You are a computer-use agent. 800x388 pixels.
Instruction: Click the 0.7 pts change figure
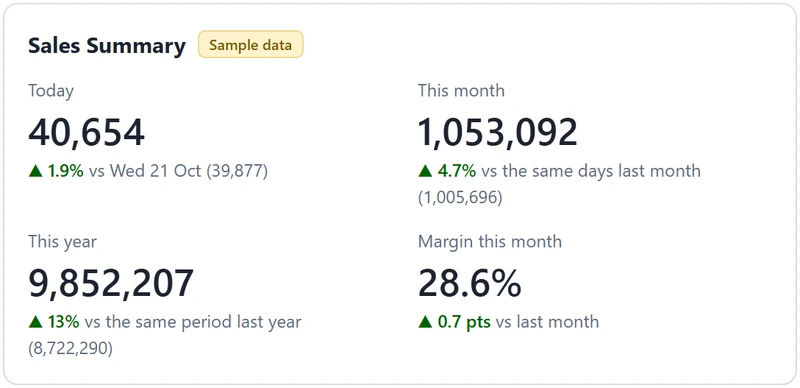(464, 322)
